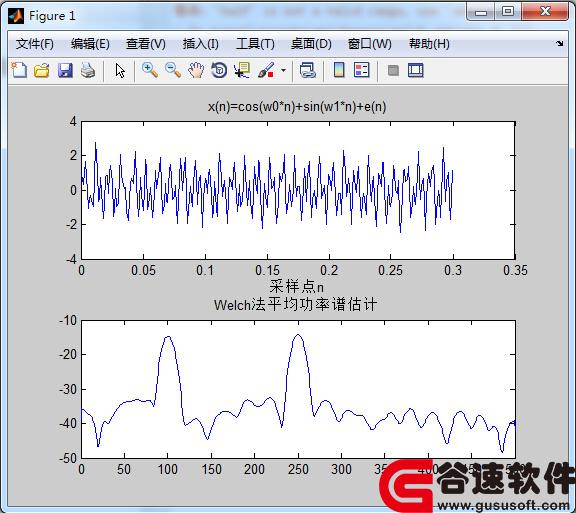Open the 工具(T) menu

click(255, 44)
